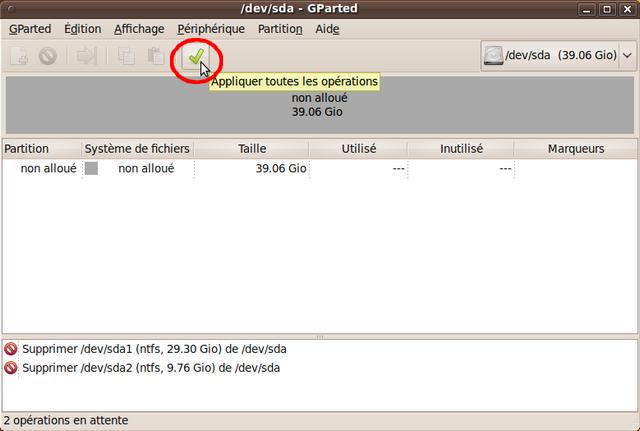Open the /dev/sda device selector dropdown
The width and height of the screenshot is (640, 431).
click(x=558, y=56)
